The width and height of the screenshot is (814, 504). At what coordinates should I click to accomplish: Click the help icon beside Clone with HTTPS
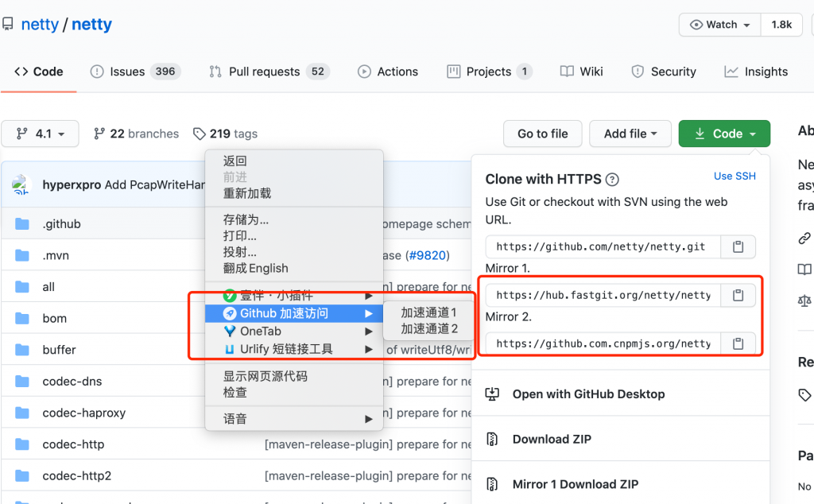[x=612, y=180]
